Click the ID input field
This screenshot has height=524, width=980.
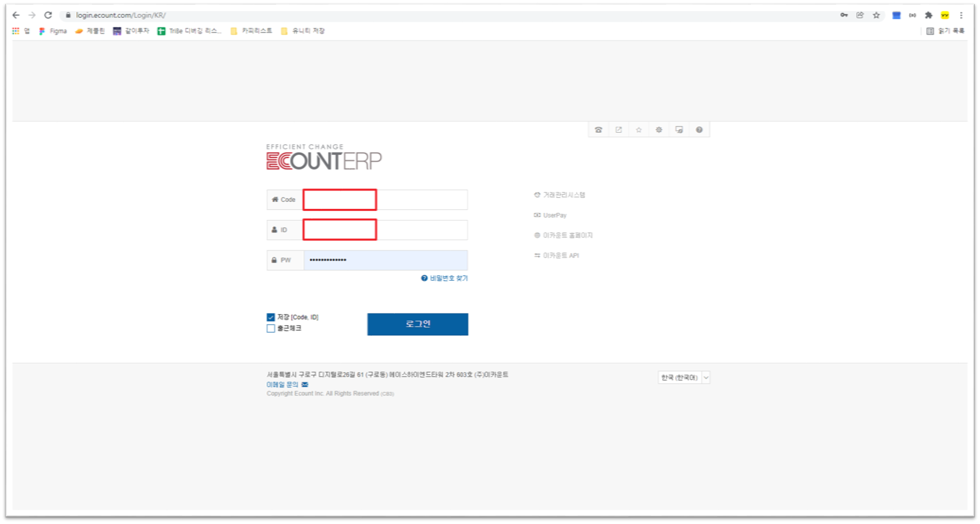pos(385,230)
